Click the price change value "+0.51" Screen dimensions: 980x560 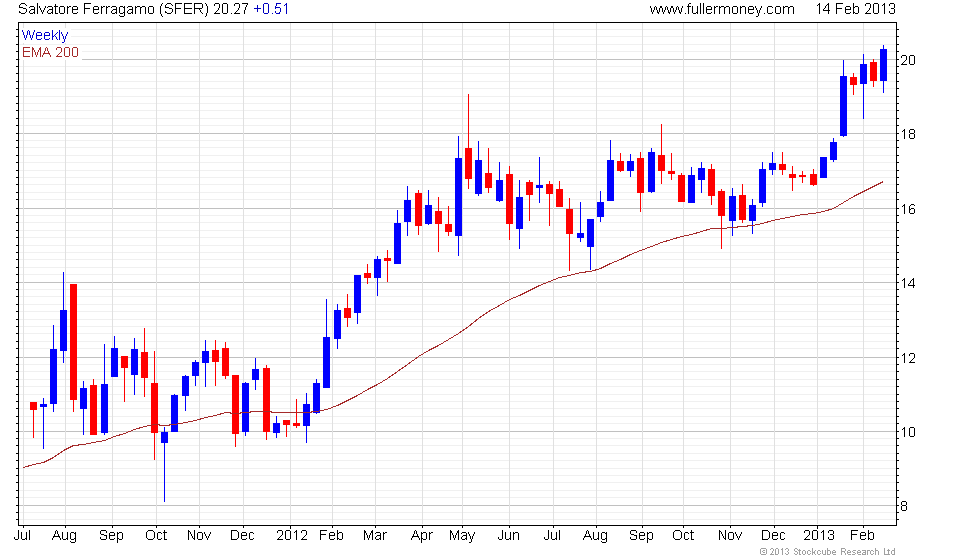271,9
